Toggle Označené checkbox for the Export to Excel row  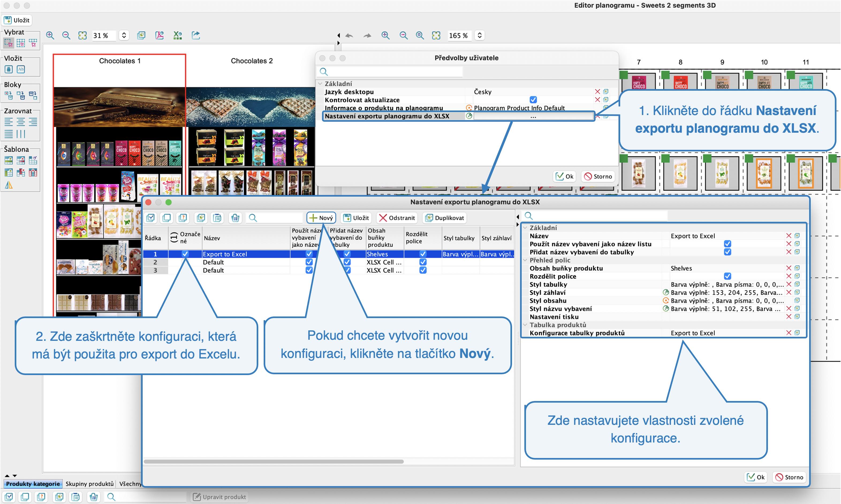185,254
